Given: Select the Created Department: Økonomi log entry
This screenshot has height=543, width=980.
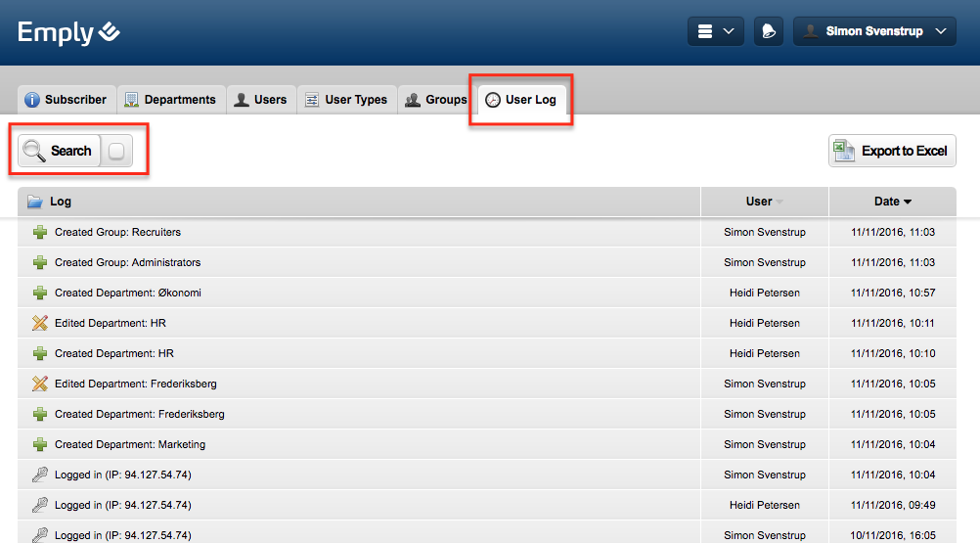Looking at the screenshot, I should [128, 293].
